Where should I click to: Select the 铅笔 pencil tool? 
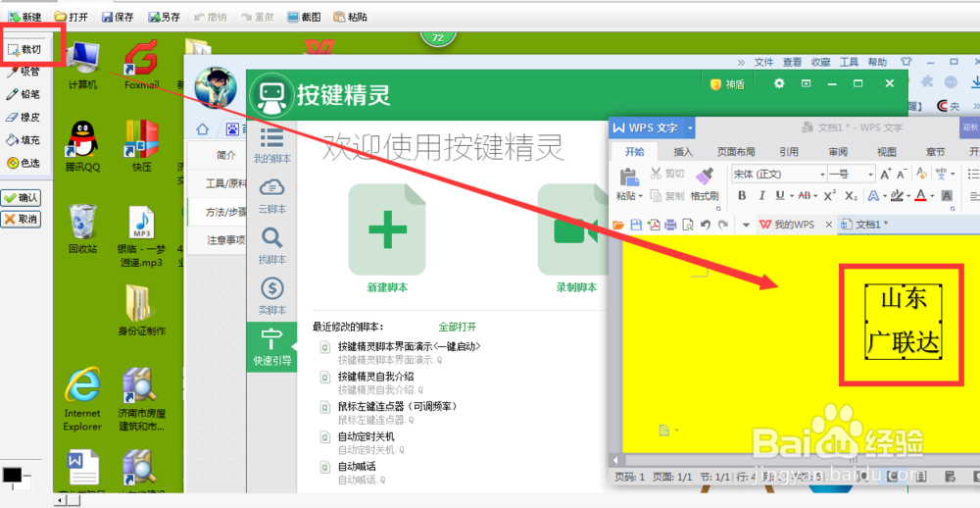(x=23, y=94)
